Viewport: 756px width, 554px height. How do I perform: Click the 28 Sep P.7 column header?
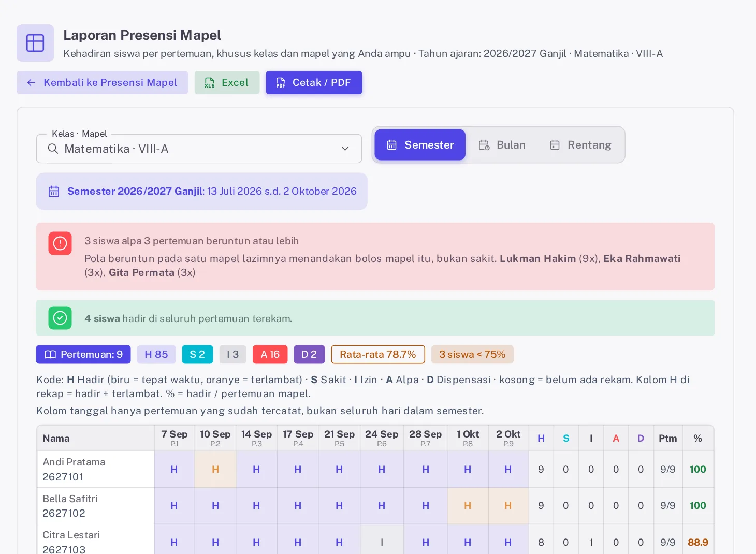[426, 439]
